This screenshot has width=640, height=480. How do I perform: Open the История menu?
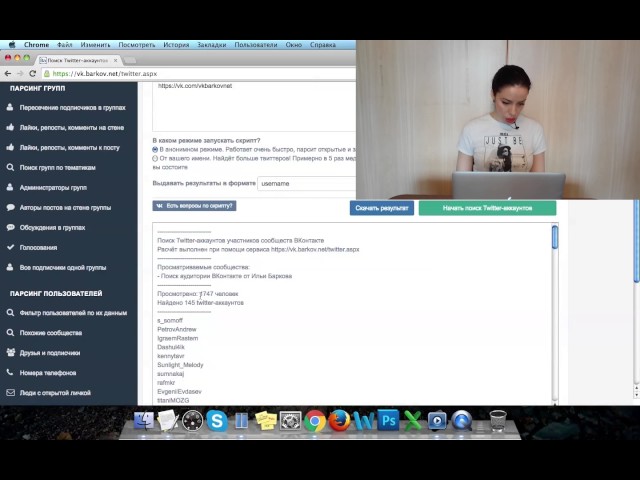tap(176, 45)
